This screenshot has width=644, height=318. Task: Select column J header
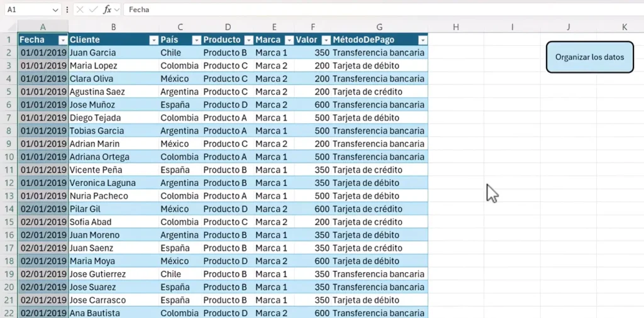pyautogui.click(x=569, y=26)
